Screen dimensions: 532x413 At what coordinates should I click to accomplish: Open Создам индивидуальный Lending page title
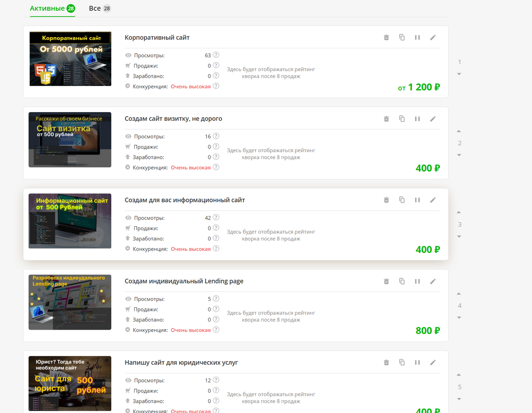[x=184, y=281]
